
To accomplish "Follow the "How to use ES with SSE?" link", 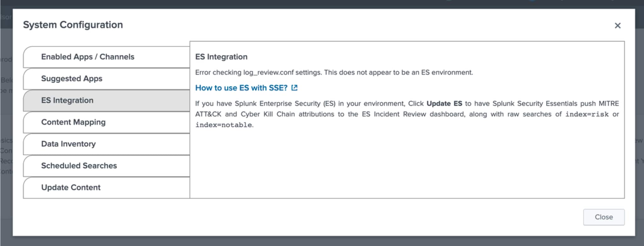I will click(x=241, y=88).
